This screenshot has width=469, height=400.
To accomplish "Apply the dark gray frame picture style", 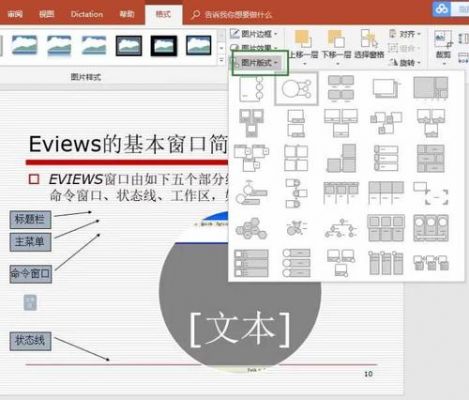I will point(129,45).
